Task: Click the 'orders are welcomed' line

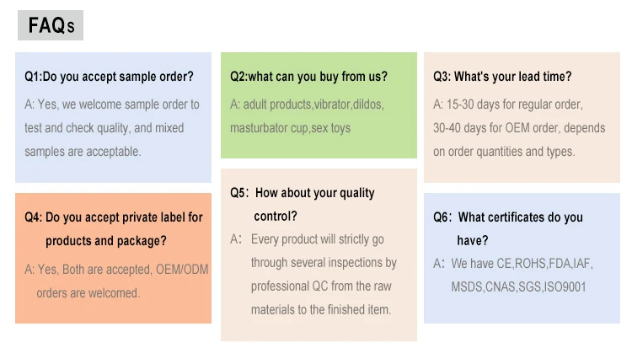Action: tap(88, 293)
